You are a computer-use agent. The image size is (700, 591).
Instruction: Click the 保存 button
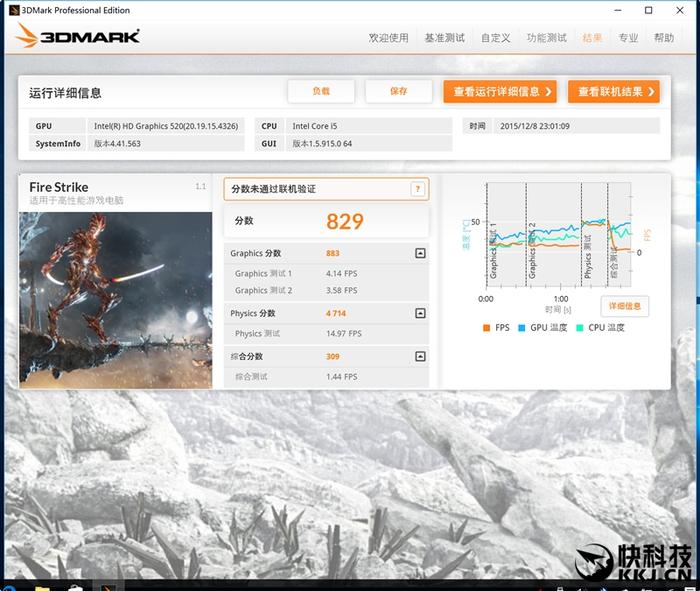click(399, 92)
